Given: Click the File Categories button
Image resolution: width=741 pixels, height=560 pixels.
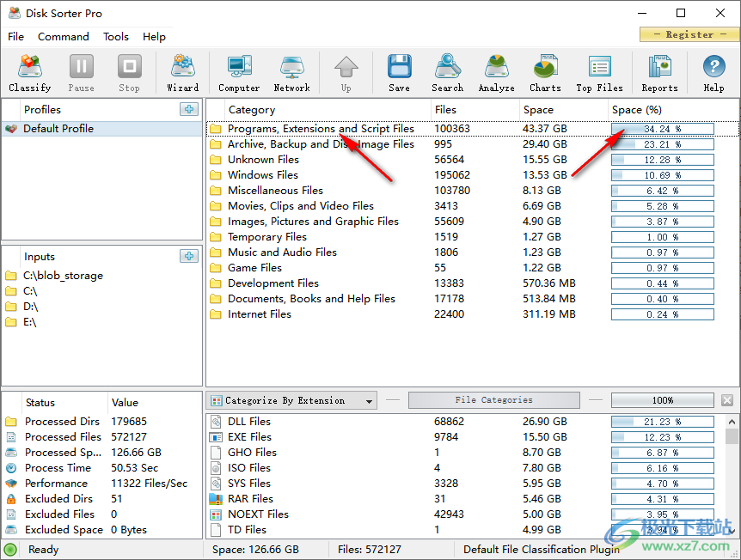Looking at the screenshot, I should tap(493, 400).
